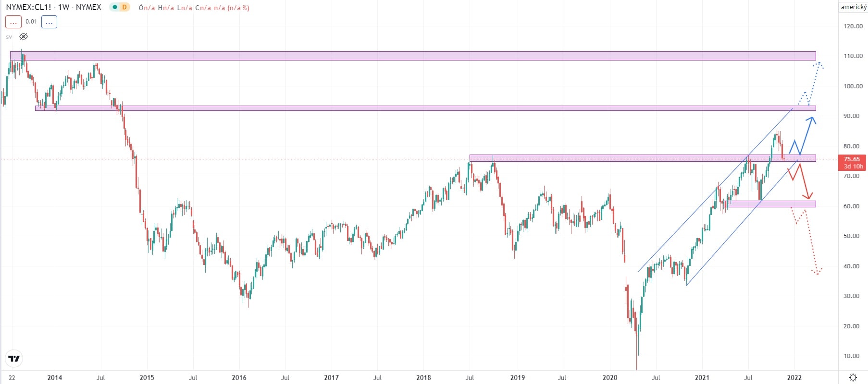Viewport: 868px width, 384px height.
Task: Click the red sell price button
Action: tap(13, 22)
